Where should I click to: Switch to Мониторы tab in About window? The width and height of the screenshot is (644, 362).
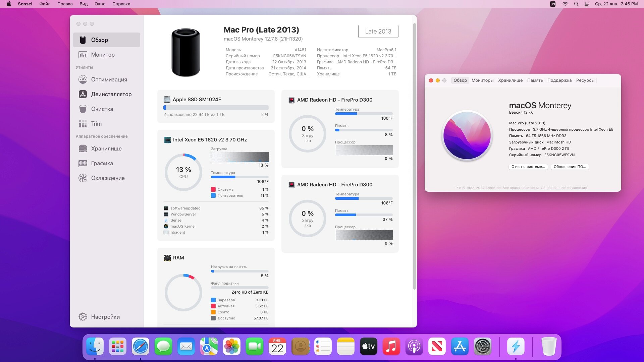click(482, 80)
